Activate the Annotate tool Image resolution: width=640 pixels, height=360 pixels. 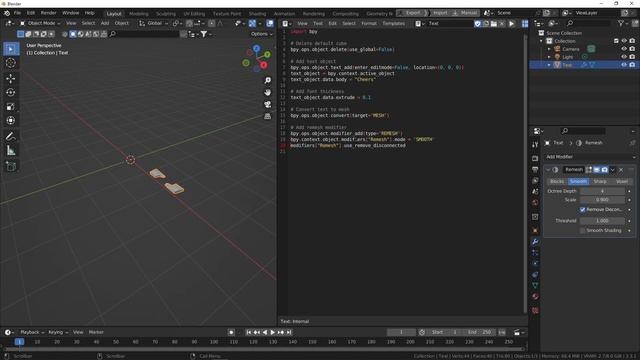11,136
